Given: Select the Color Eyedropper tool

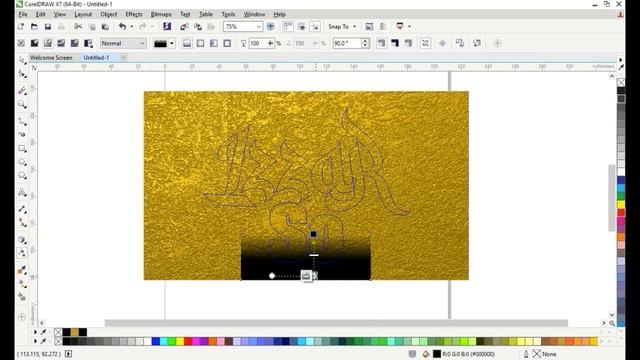Looking at the screenshot, I should 22,270.
